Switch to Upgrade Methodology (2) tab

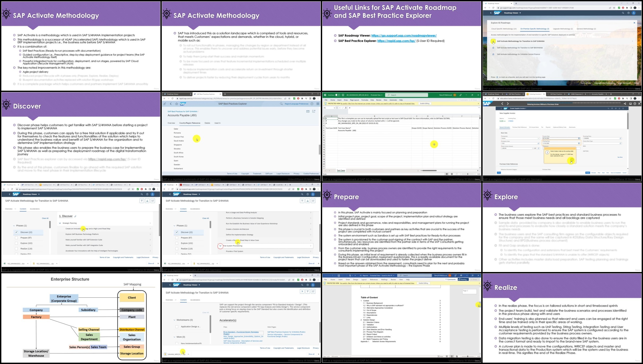pos(563,29)
